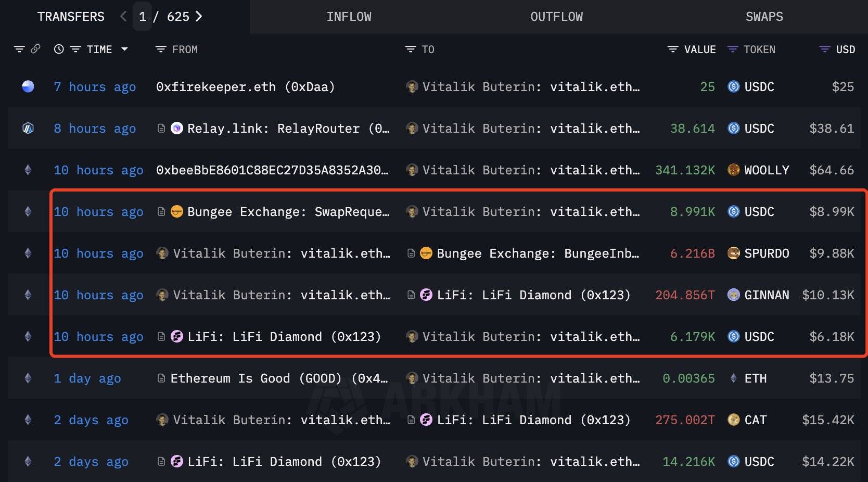
Task: Click the clock icon near the TIME column
Action: [58, 49]
